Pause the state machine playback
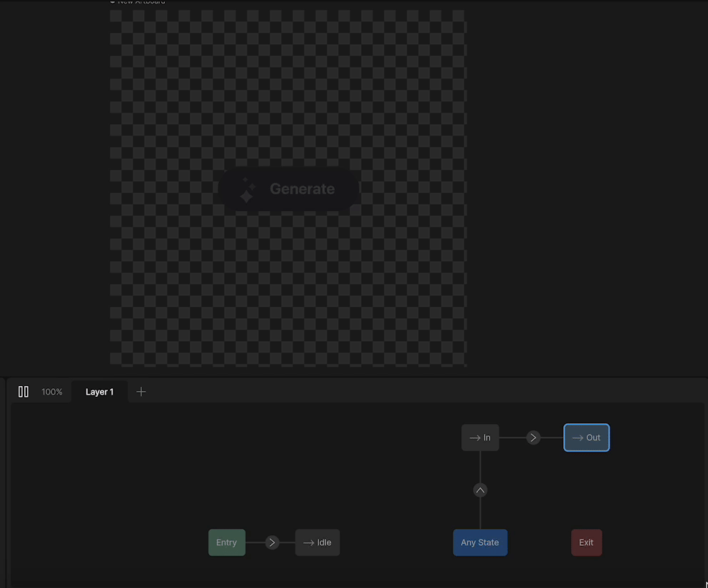708x588 pixels. click(24, 392)
